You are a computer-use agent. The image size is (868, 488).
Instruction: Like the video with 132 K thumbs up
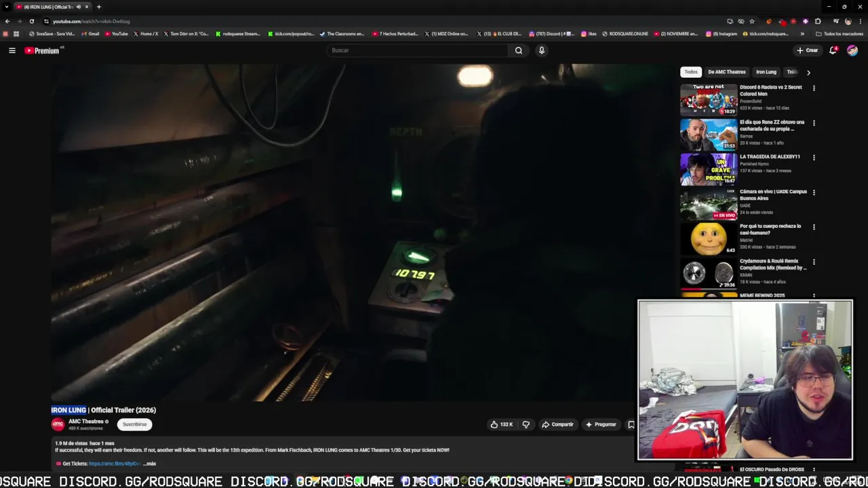(x=501, y=424)
